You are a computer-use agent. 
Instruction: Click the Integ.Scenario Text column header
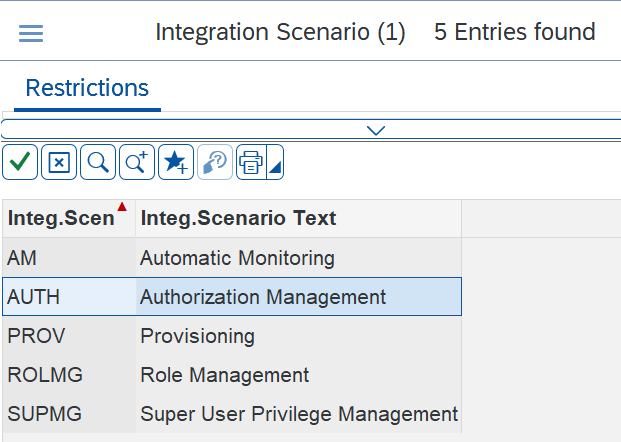pos(238,218)
